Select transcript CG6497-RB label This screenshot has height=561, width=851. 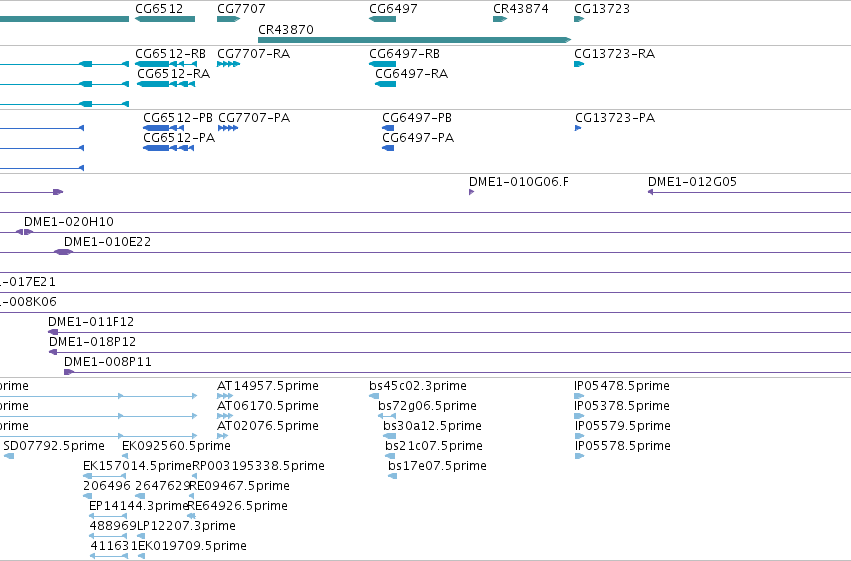pyautogui.click(x=404, y=54)
